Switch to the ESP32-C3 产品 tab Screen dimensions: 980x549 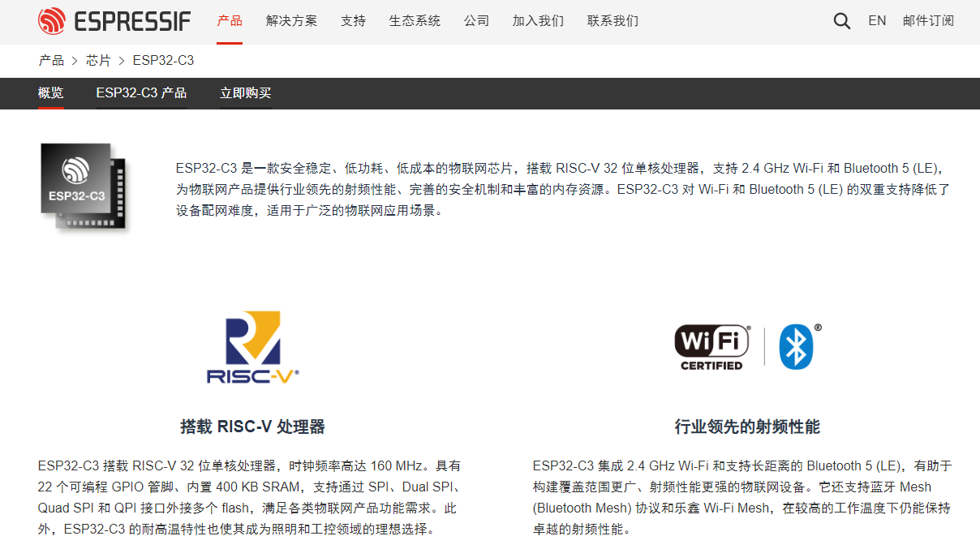pyautogui.click(x=141, y=93)
